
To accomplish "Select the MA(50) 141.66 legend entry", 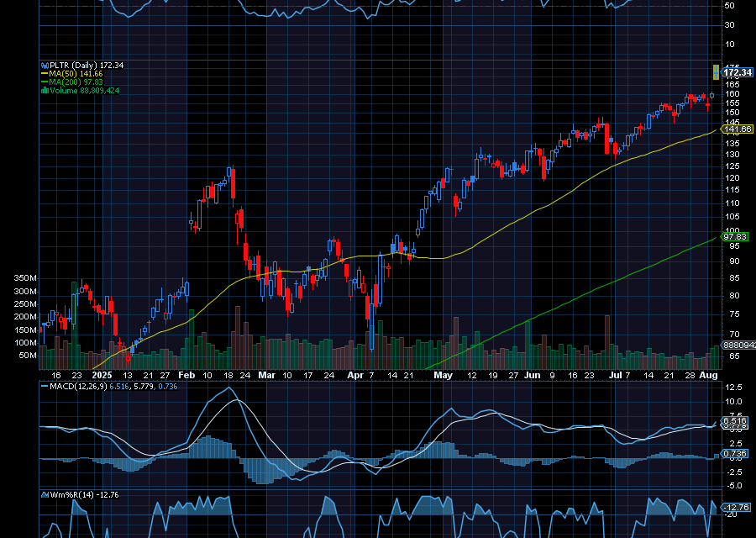I will [76, 74].
